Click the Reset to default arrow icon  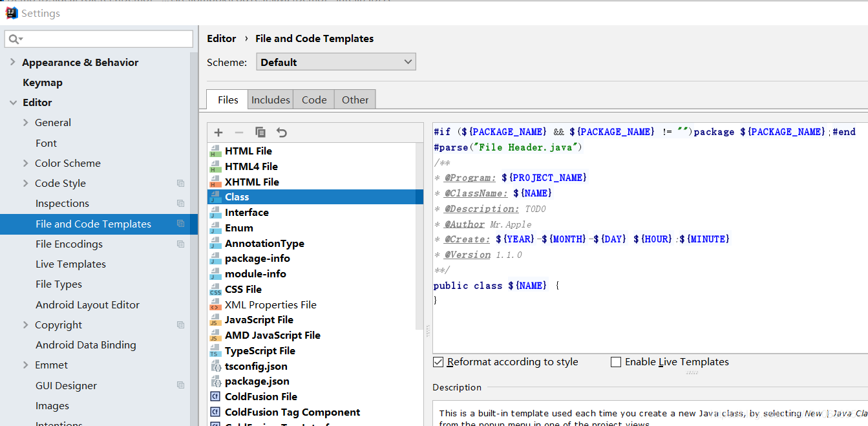pyautogui.click(x=282, y=133)
